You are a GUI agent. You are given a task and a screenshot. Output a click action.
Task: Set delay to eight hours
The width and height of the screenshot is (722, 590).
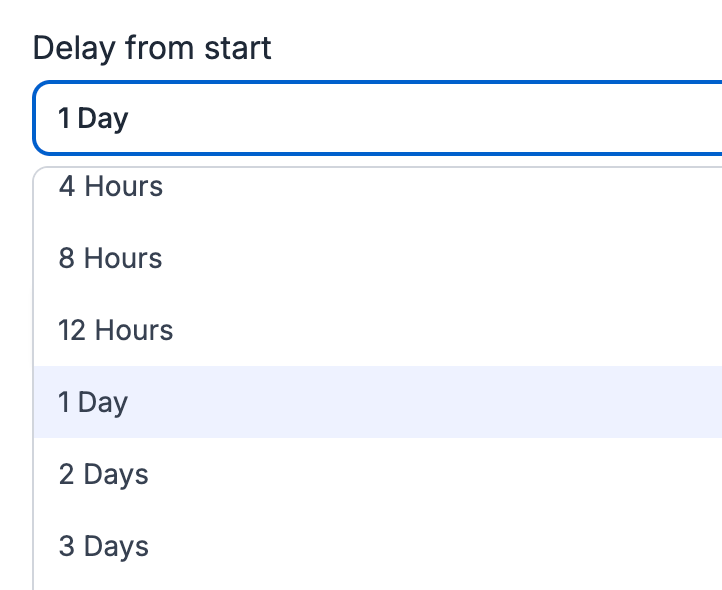[378, 258]
